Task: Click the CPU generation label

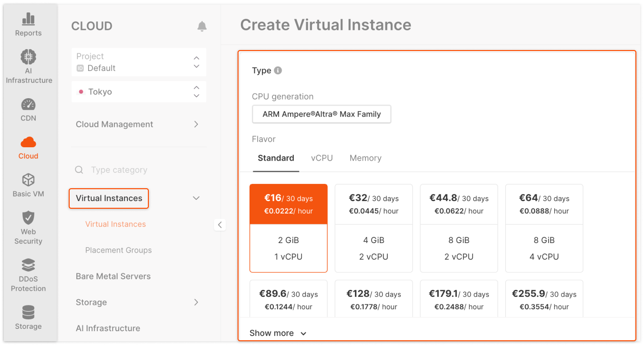Action: [x=283, y=96]
